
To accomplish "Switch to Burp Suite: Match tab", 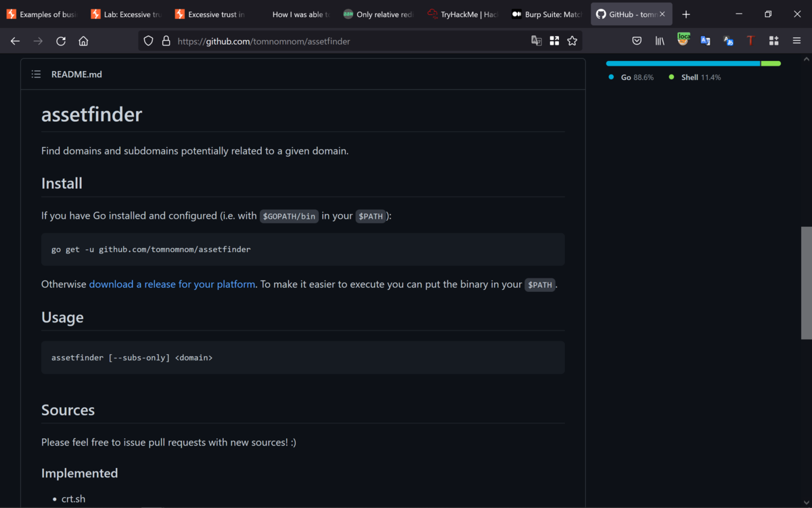I will coord(547,14).
